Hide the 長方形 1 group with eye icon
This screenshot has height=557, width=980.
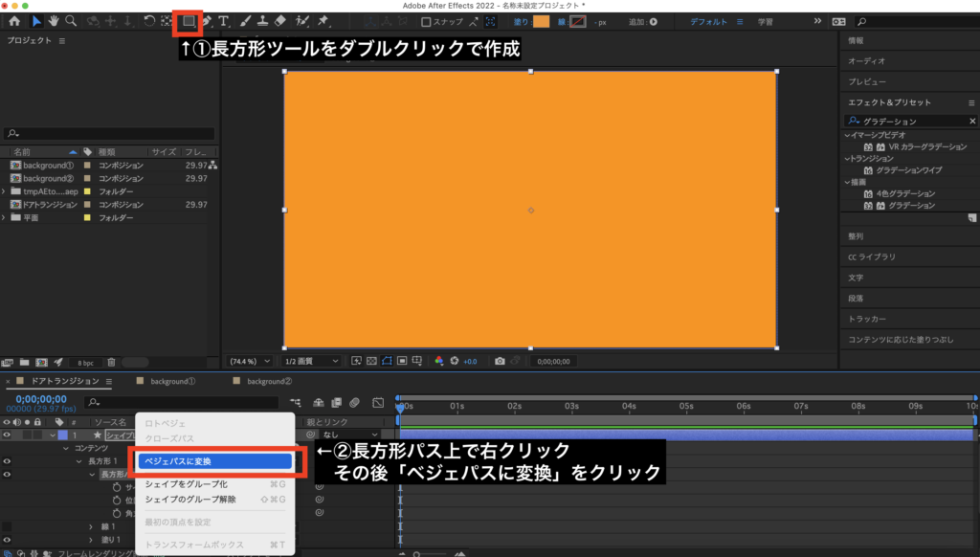point(8,461)
